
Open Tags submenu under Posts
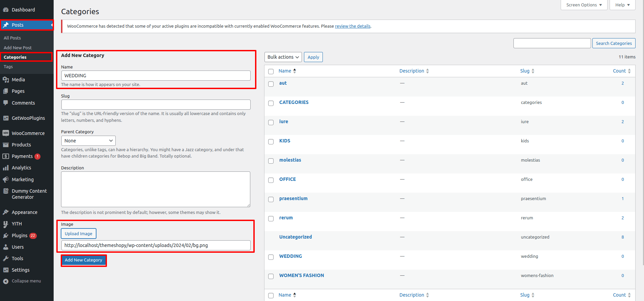[x=8, y=67]
